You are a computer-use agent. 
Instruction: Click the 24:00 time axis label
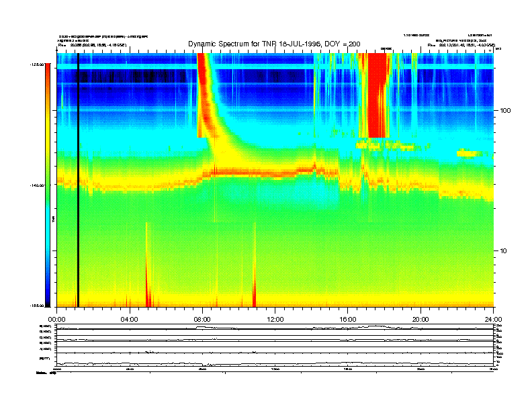click(493, 320)
